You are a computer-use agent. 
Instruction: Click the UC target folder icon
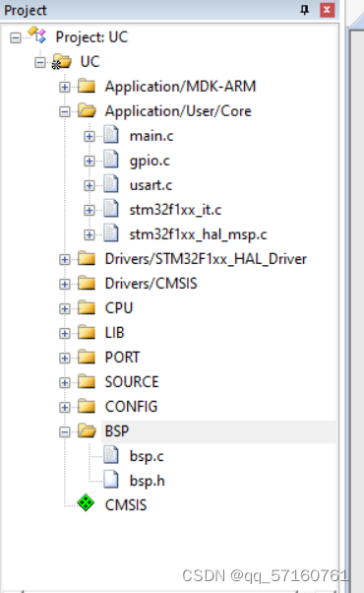pos(62,62)
